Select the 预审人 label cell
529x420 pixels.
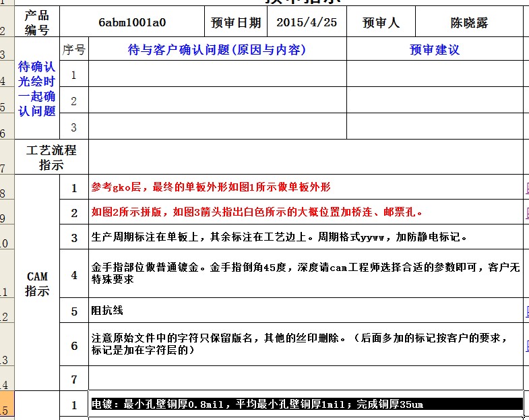[x=381, y=22]
